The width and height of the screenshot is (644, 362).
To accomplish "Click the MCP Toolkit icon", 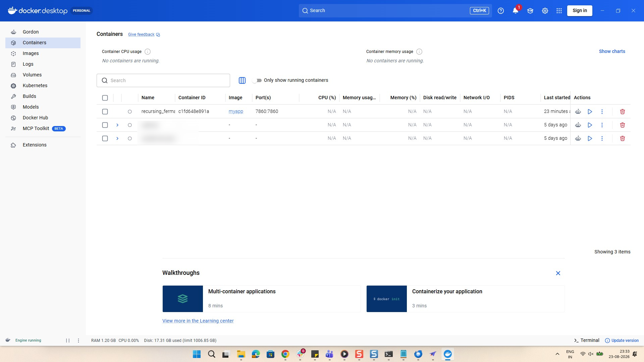I will [13, 128].
